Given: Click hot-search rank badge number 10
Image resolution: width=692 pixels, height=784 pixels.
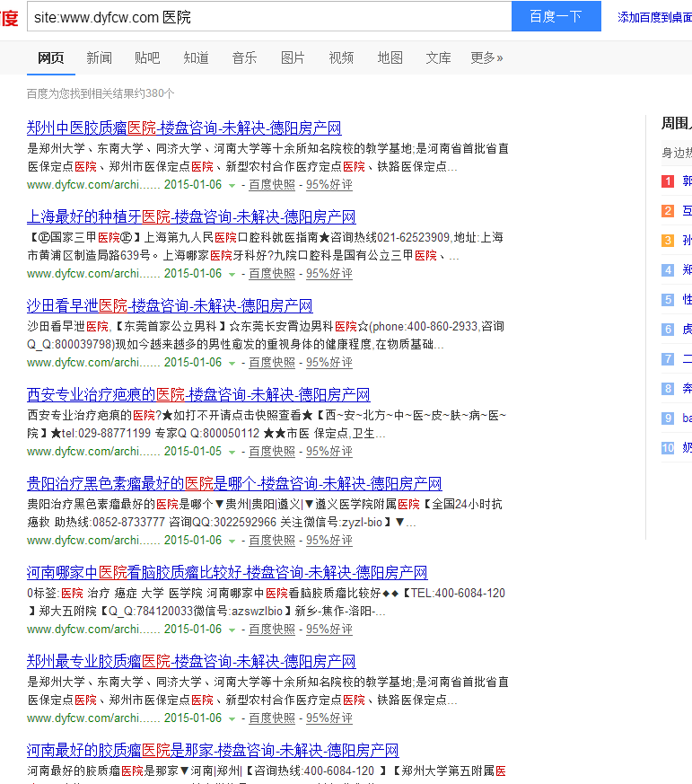Looking at the screenshot, I should coord(668,447).
